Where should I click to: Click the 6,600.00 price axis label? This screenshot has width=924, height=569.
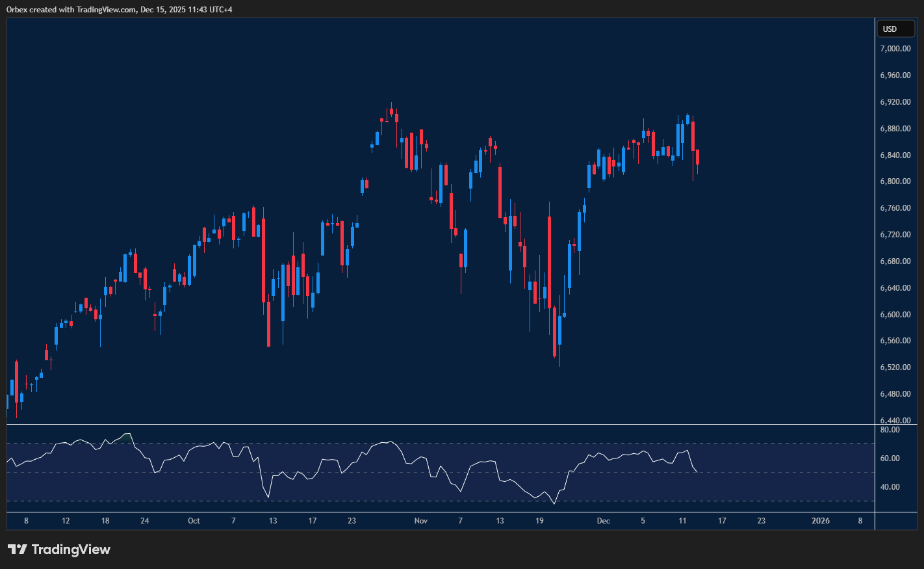[x=895, y=315]
